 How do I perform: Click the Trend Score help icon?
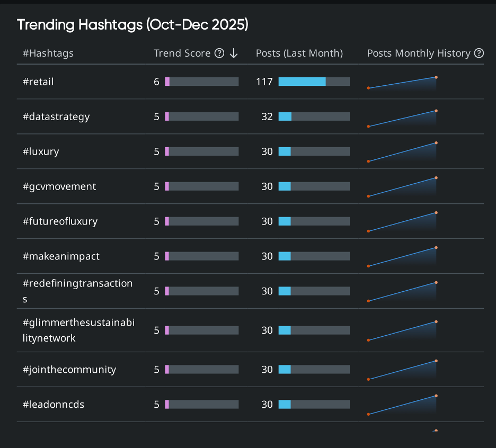coord(219,53)
